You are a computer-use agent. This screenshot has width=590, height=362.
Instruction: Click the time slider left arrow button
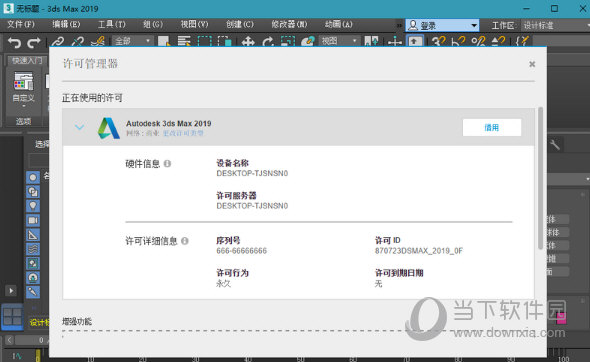[9, 340]
